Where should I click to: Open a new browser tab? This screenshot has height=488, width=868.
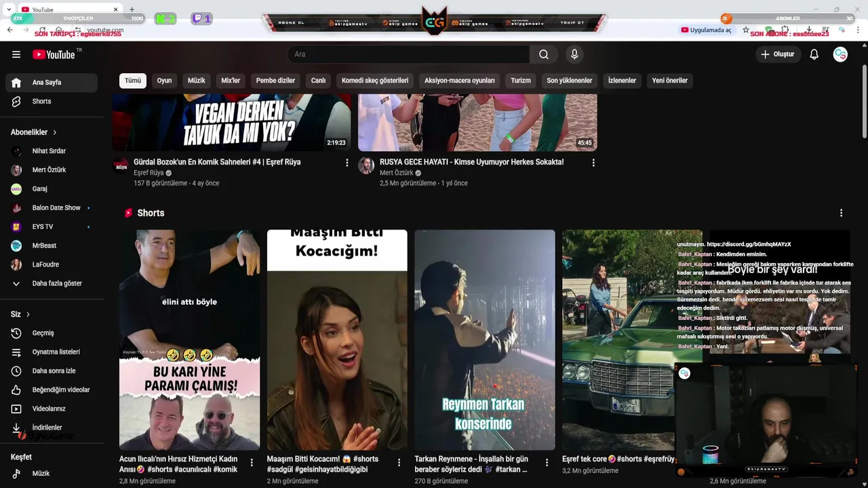(x=132, y=9)
